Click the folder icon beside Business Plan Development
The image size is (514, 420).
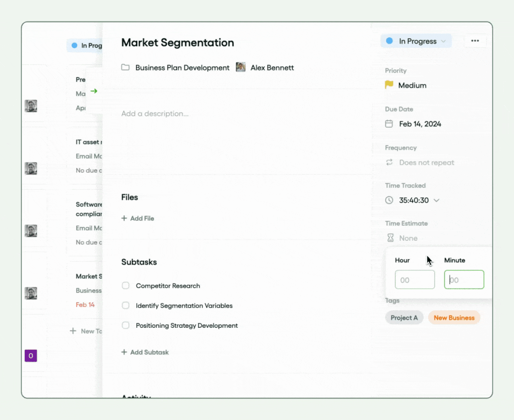click(x=125, y=67)
